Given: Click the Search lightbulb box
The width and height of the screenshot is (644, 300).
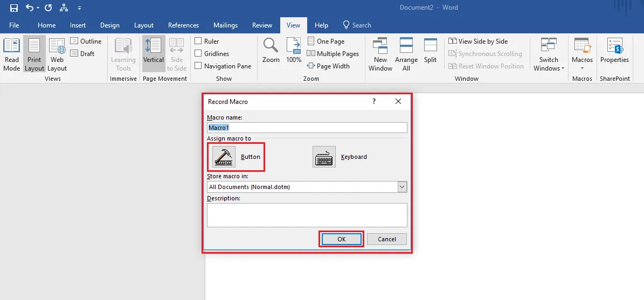Looking at the screenshot, I should (x=357, y=25).
